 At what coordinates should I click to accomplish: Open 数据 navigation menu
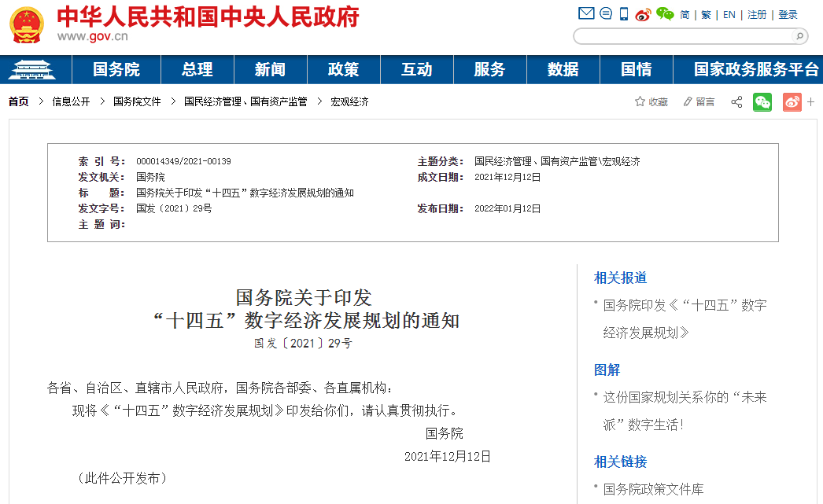click(563, 69)
